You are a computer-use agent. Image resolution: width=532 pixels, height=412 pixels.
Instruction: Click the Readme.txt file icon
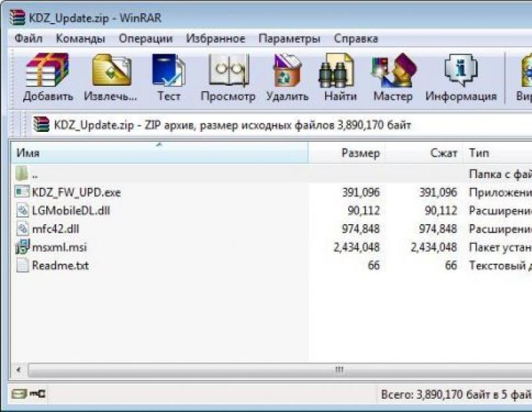point(22,265)
